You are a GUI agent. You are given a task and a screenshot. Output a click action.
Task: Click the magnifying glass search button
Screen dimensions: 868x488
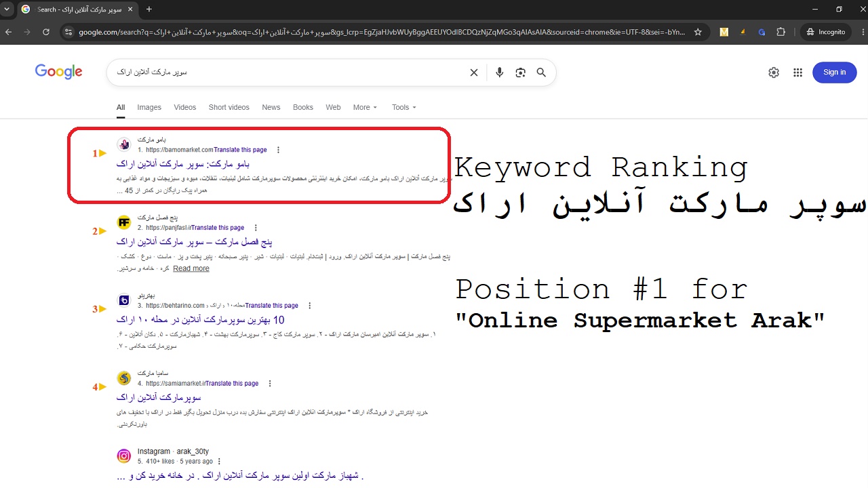(x=541, y=73)
